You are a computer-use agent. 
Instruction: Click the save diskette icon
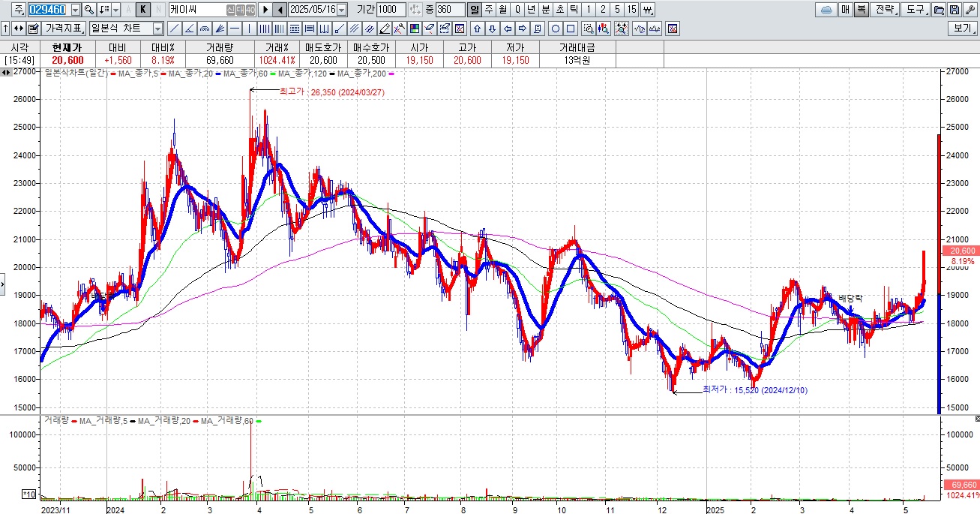point(954,10)
